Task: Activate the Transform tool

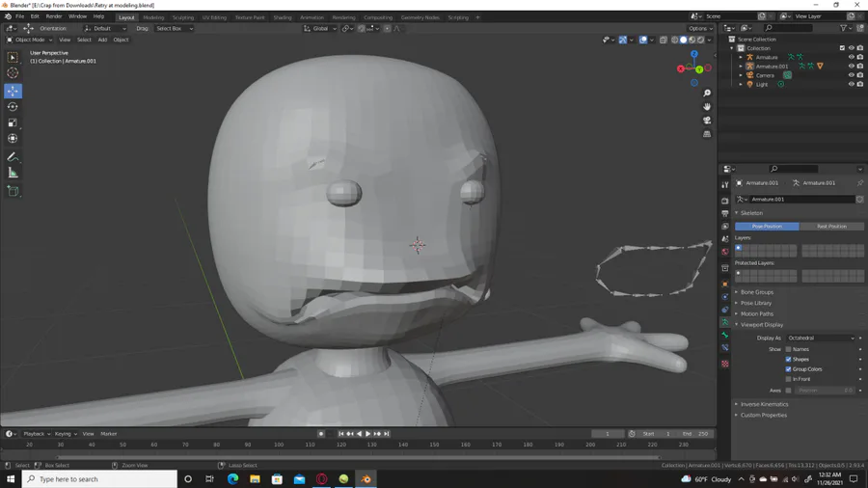Action: pyautogui.click(x=13, y=139)
